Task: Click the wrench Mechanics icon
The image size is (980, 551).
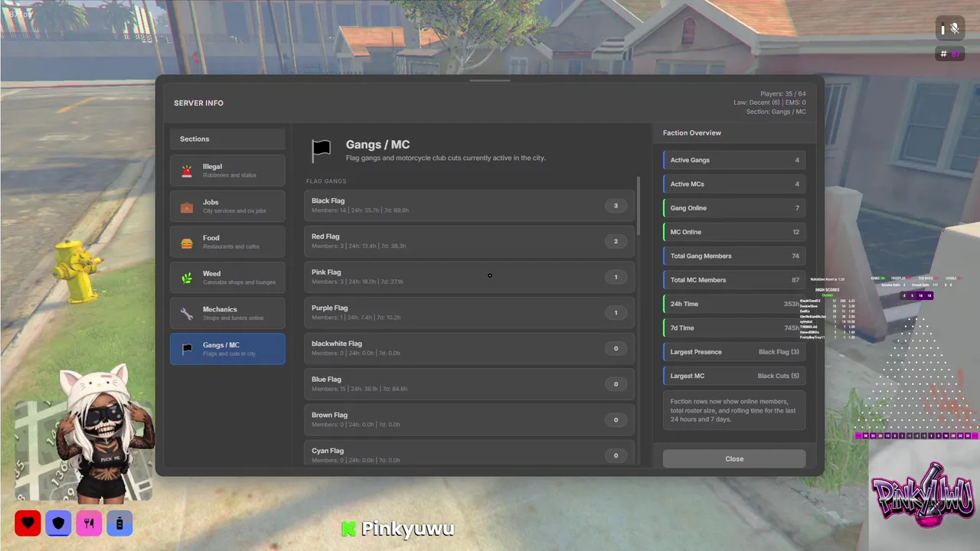Action: 187,314
